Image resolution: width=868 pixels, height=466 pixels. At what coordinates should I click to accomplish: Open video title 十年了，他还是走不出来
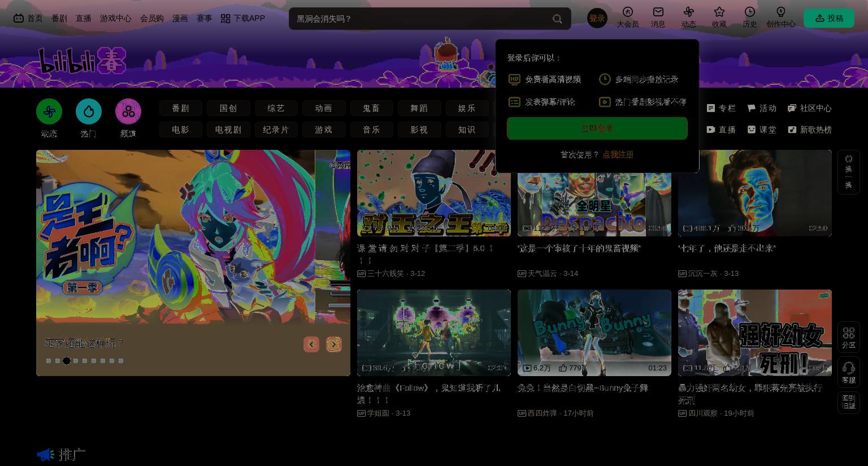727,248
